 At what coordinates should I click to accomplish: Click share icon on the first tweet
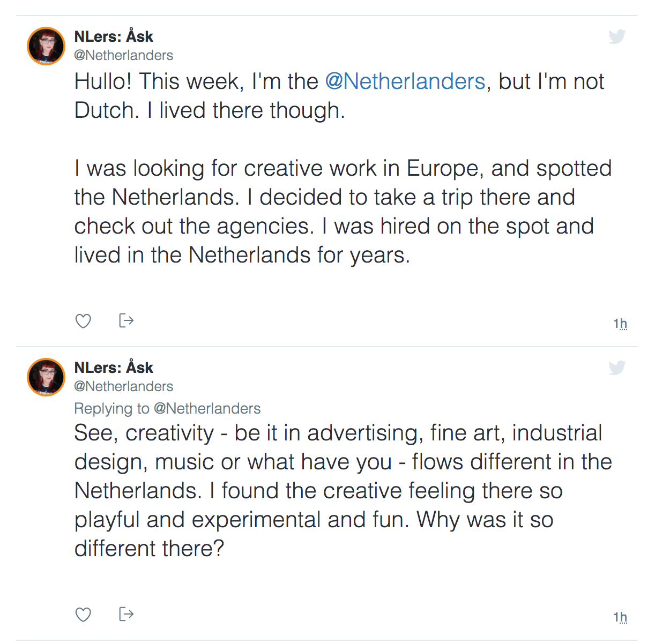click(x=126, y=320)
